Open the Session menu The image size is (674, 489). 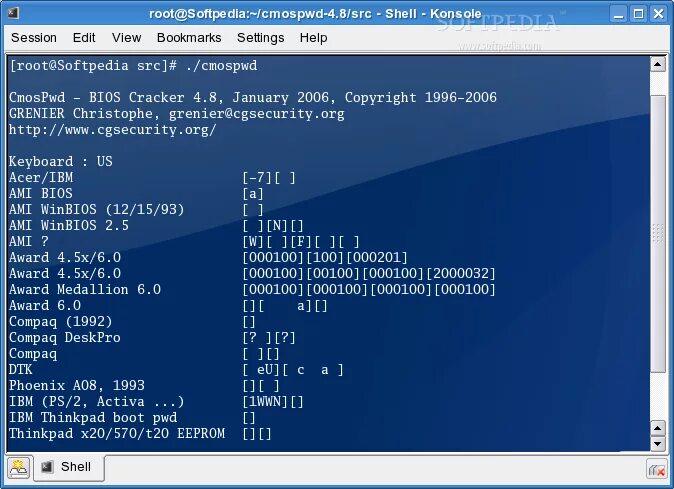coord(34,38)
